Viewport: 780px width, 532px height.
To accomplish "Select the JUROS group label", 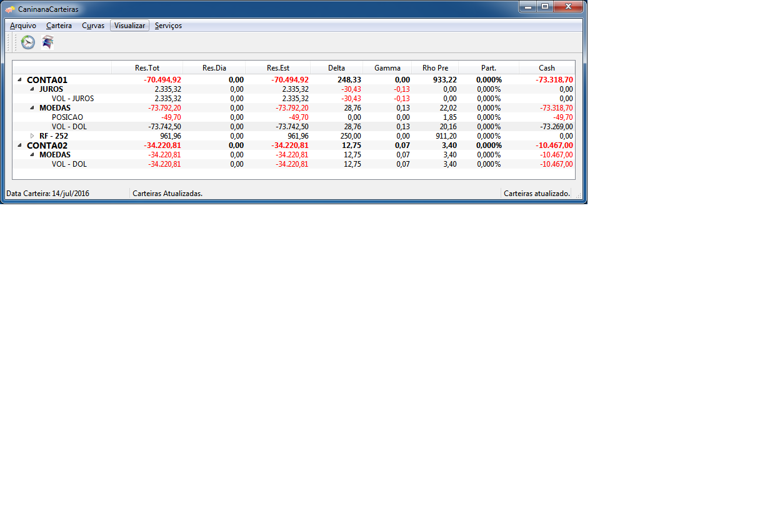I will click(51, 89).
